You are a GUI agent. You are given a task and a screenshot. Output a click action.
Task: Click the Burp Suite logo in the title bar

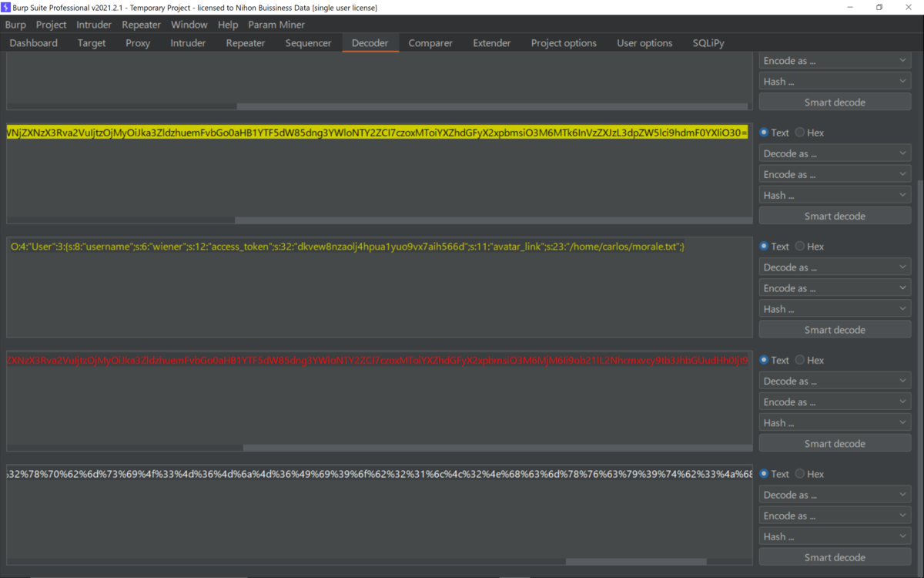6,7
